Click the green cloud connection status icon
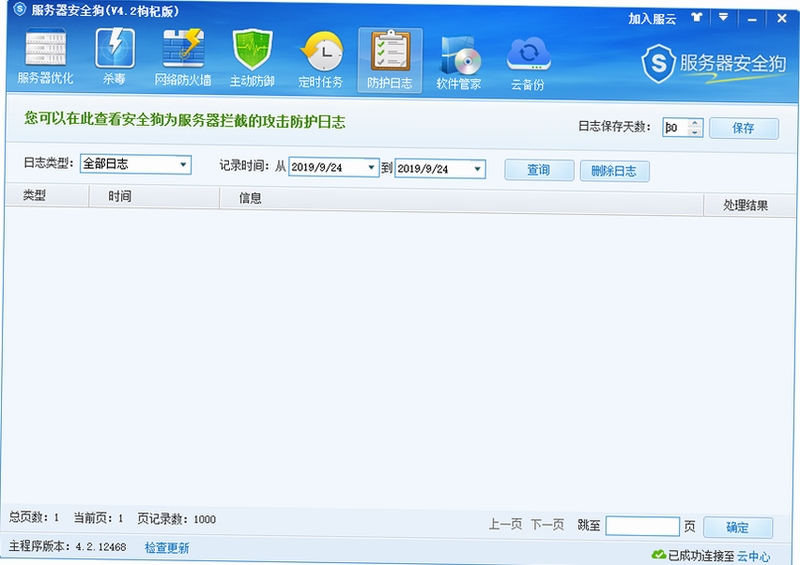 (659, 554)
